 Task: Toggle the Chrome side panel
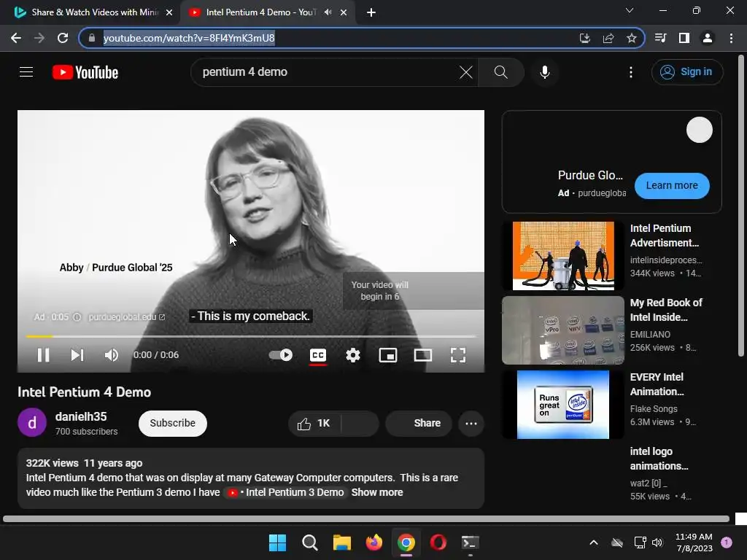pyautogui.click(x=684, y=38)
